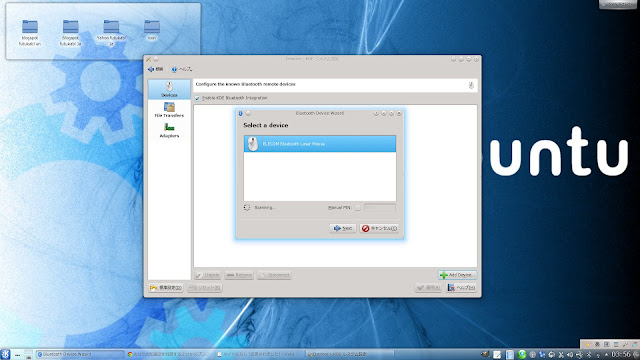Open the virtual desktop pager

pyautogui.click(x=28, y=354)
